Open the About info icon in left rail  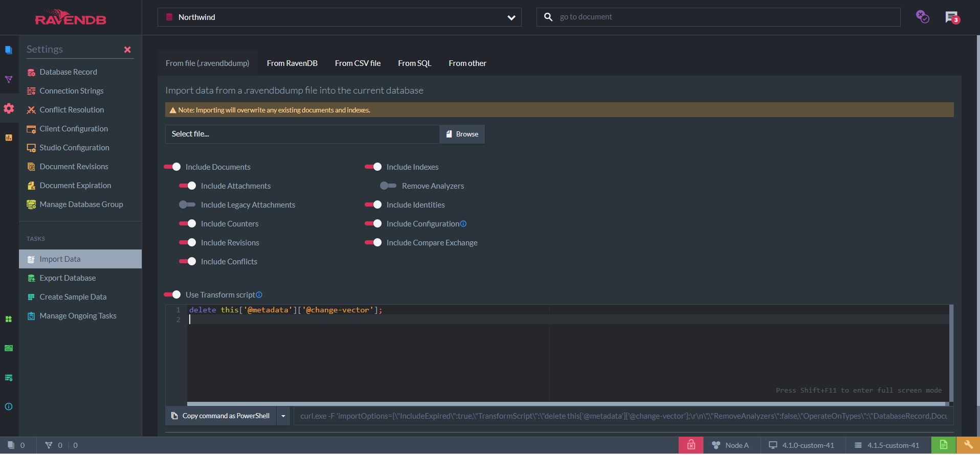(x=9, y=407)
